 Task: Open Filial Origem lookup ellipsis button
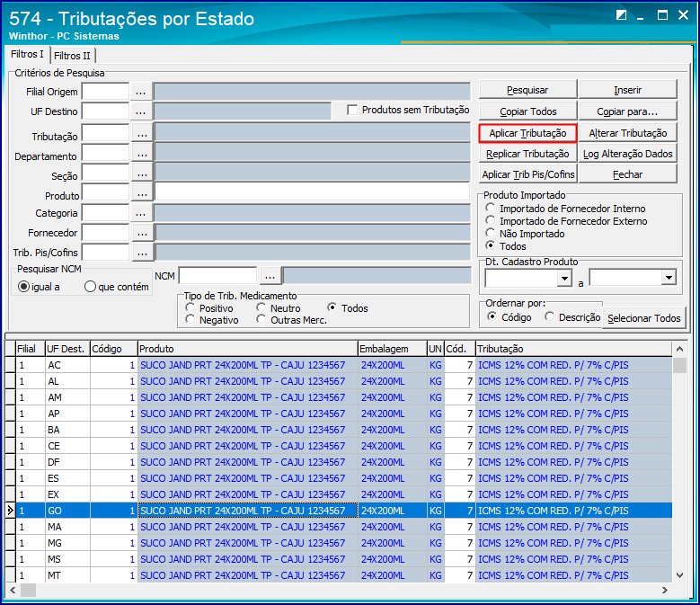tap(140, 92)
